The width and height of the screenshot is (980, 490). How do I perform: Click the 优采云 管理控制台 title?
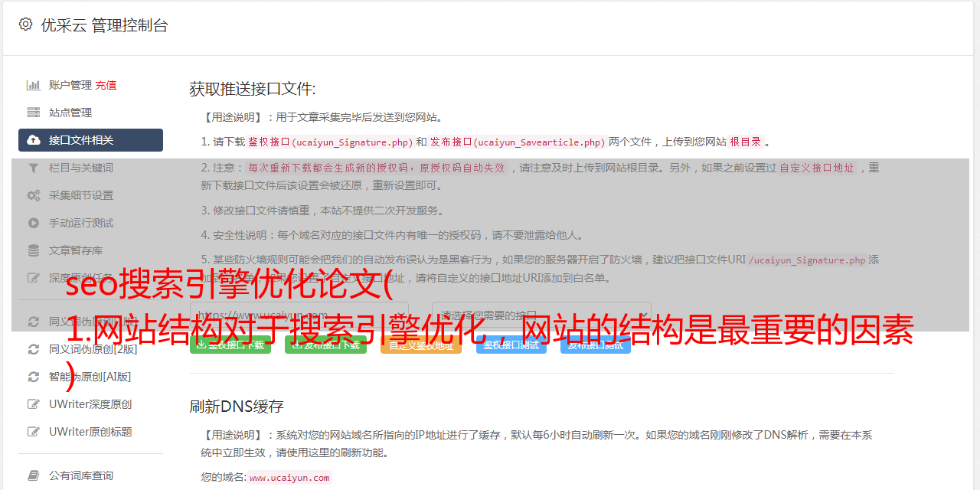coord(104,25)
